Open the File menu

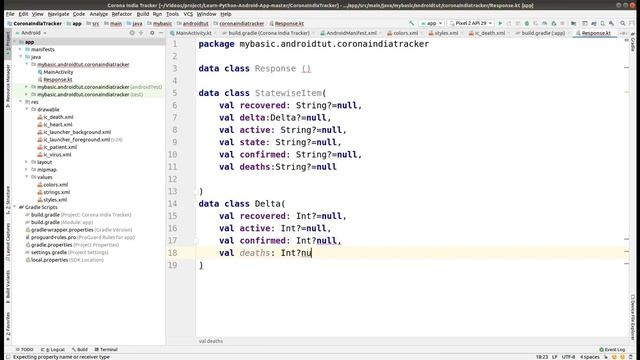(10, 14)
